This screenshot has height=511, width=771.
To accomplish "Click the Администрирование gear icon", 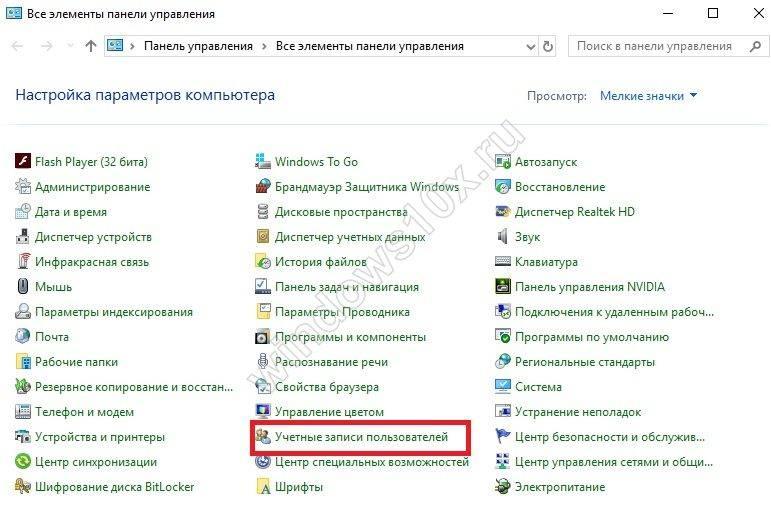I will (x=23, y=186).
